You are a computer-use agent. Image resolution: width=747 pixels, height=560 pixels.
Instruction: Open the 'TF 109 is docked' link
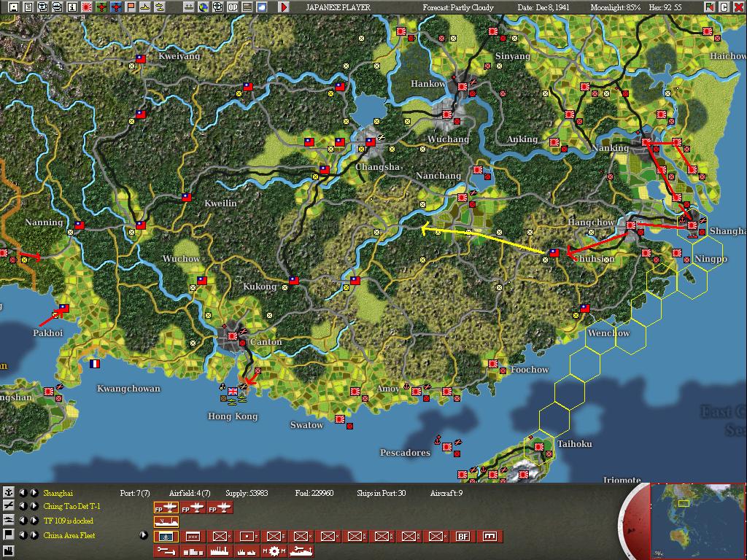[68, 521]
